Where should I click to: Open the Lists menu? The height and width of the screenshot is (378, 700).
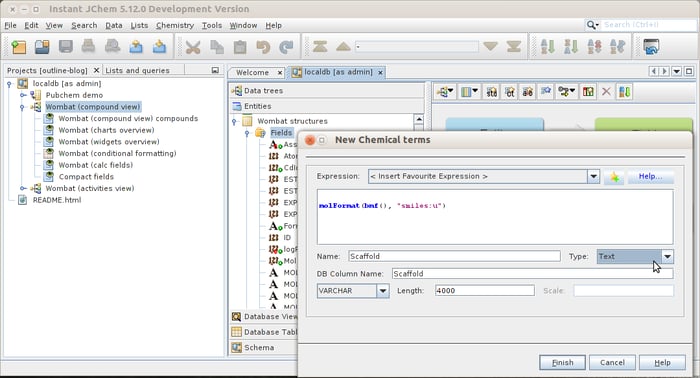(139, 25)
